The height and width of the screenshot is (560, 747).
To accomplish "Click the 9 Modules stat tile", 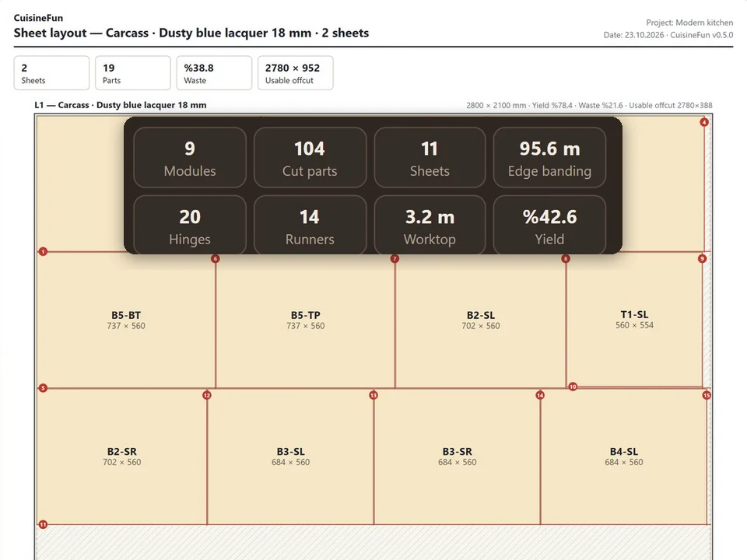I will click(x=190, y=158).
